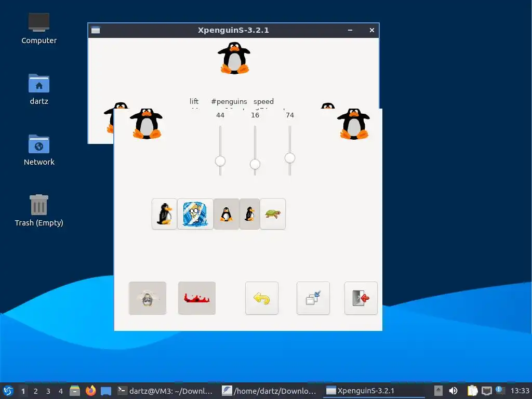The width and height of the screenshot is (532, 399).
Task: Switch to the dartz@VM3 terminal taskbar entry
Action: (x=165, y=391)
